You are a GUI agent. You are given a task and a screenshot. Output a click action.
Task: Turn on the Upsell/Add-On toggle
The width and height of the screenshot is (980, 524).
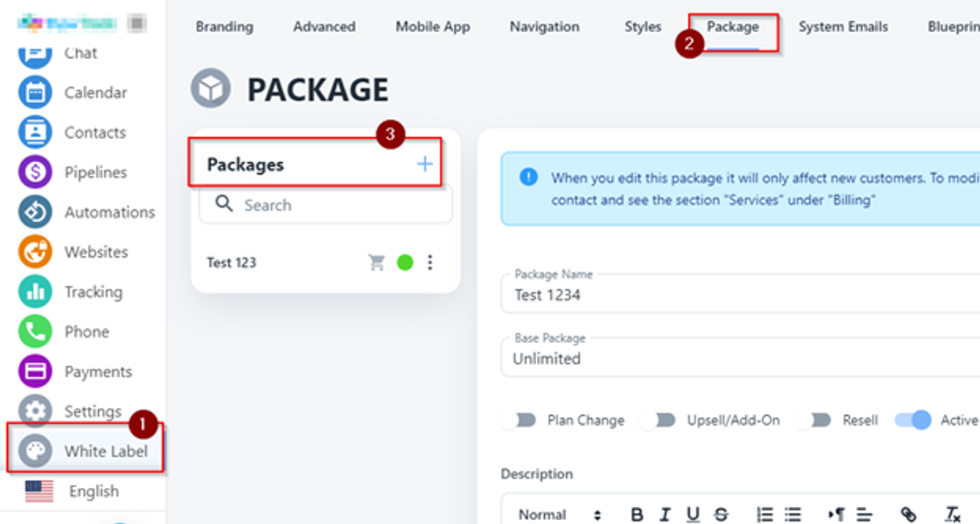pos(657,421)
